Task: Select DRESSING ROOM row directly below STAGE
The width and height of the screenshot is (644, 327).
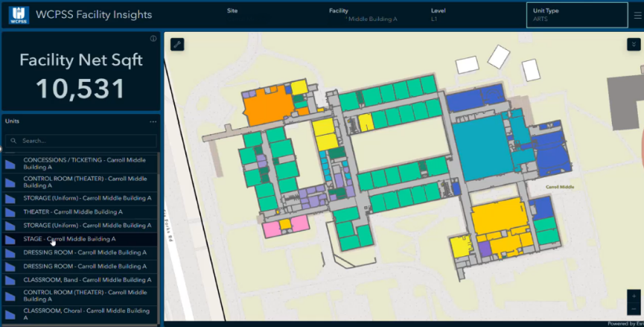Action: [x=80, y=253]
